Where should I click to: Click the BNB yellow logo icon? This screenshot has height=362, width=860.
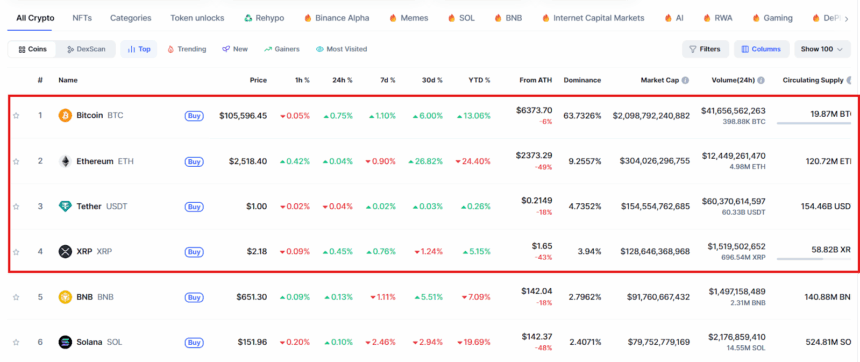(65, 297)
